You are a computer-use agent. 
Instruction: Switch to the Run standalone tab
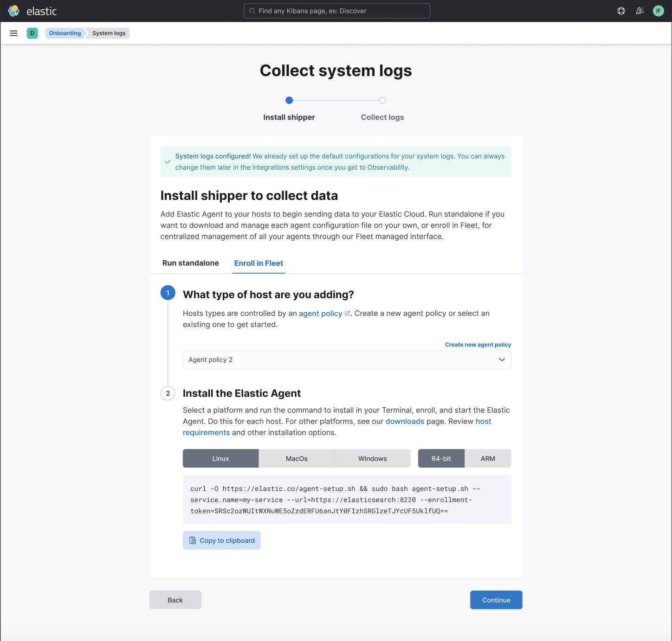coord(190,263)
